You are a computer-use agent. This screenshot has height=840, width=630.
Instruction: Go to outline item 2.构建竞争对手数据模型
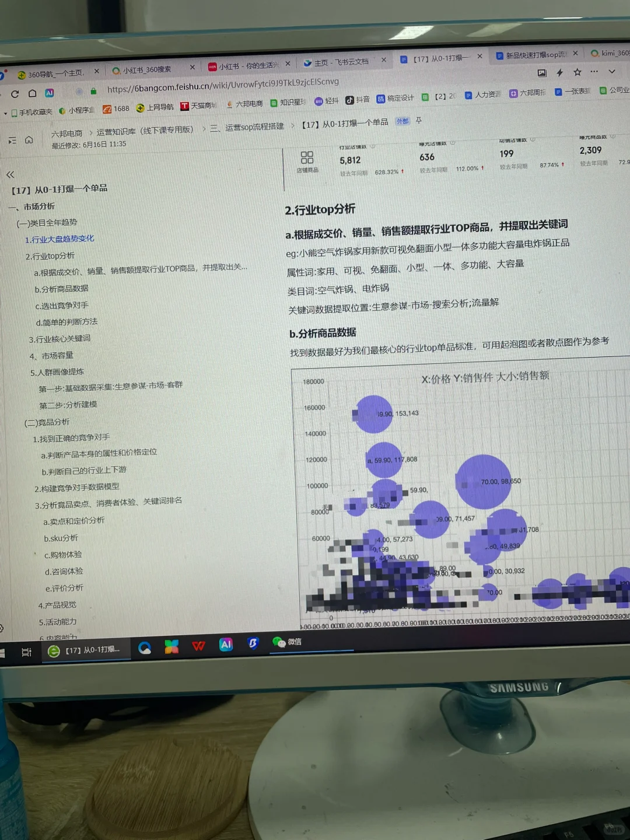pyautogui.click(x=76, y=488)
